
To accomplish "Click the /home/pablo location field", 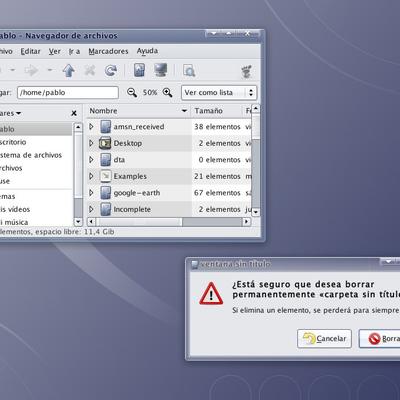I will coord(68,92).
